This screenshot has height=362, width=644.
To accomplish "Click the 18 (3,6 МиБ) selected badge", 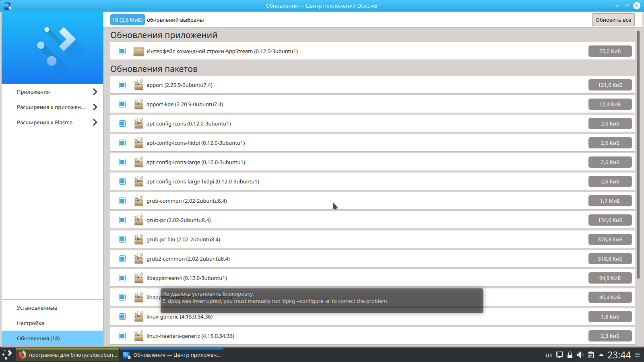I will [128, 20].
